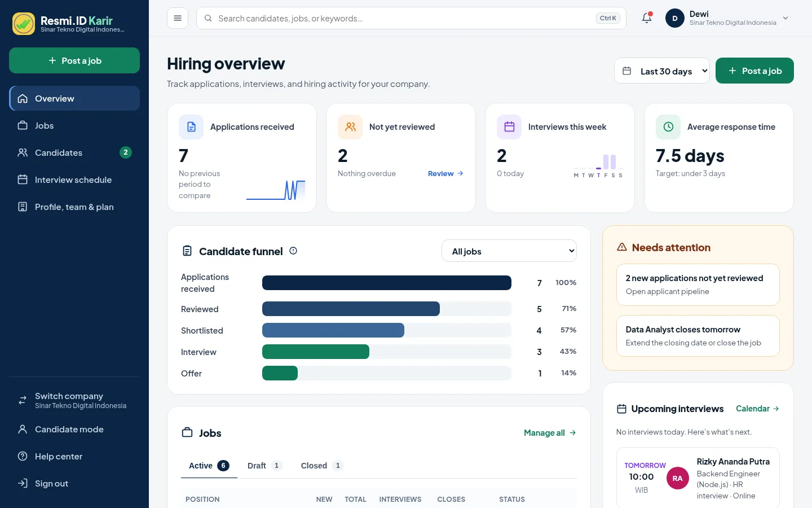Click the Dewi avatar circle
The height and width of the screenshot is (508, 812).
[x=675, y=18]
